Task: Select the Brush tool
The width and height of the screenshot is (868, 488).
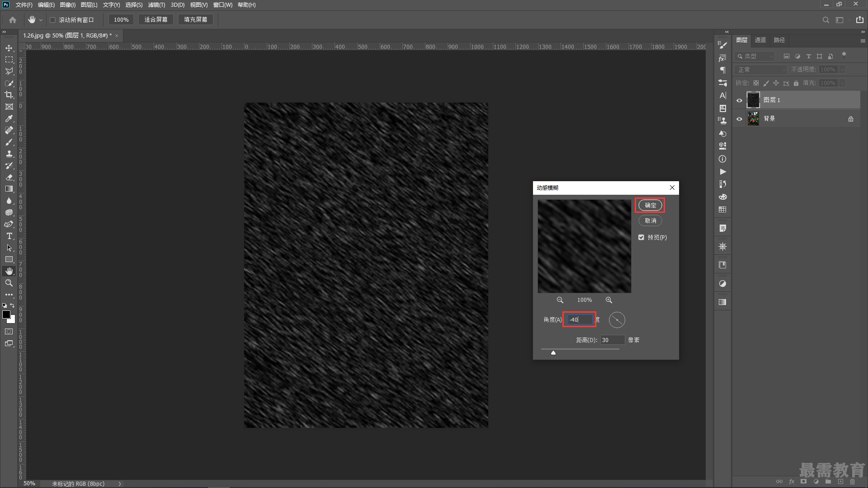Action: click(9, 142)
